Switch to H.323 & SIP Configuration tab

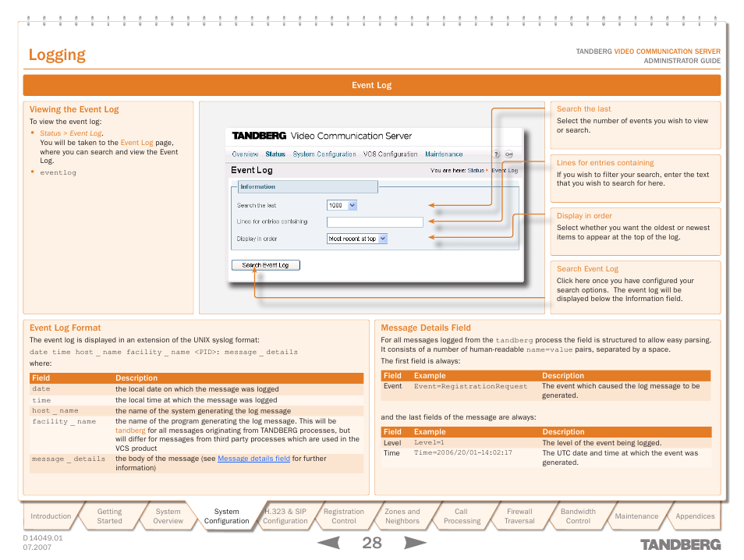click(285, 516)
